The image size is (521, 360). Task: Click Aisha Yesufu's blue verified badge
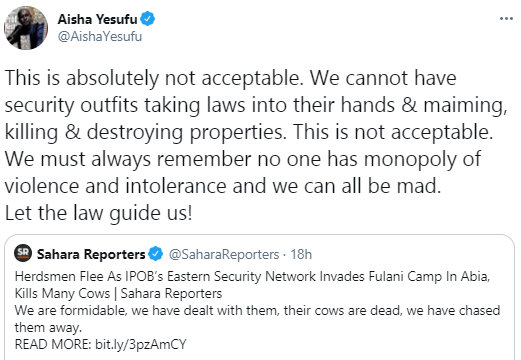[x=148, y=19]
